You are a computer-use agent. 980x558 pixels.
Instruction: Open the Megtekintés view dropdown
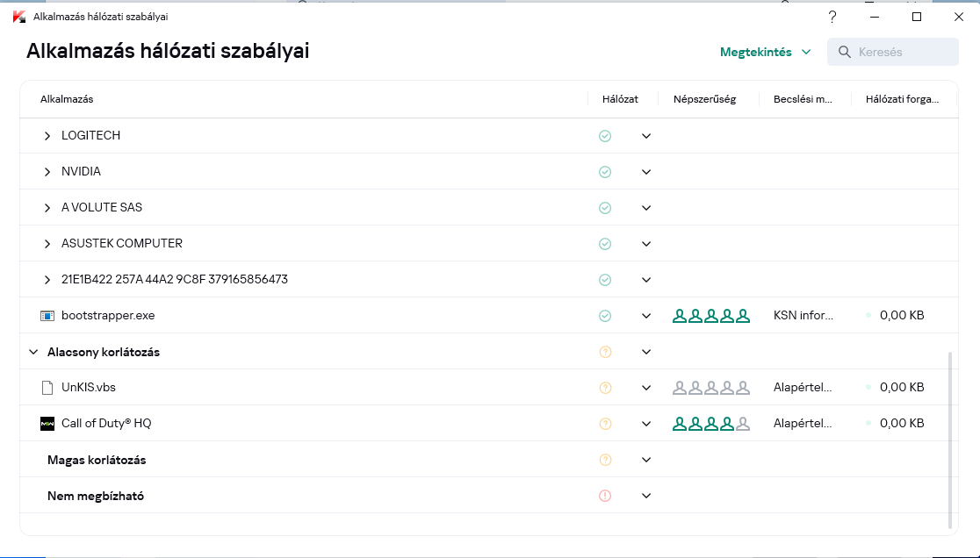766,52
